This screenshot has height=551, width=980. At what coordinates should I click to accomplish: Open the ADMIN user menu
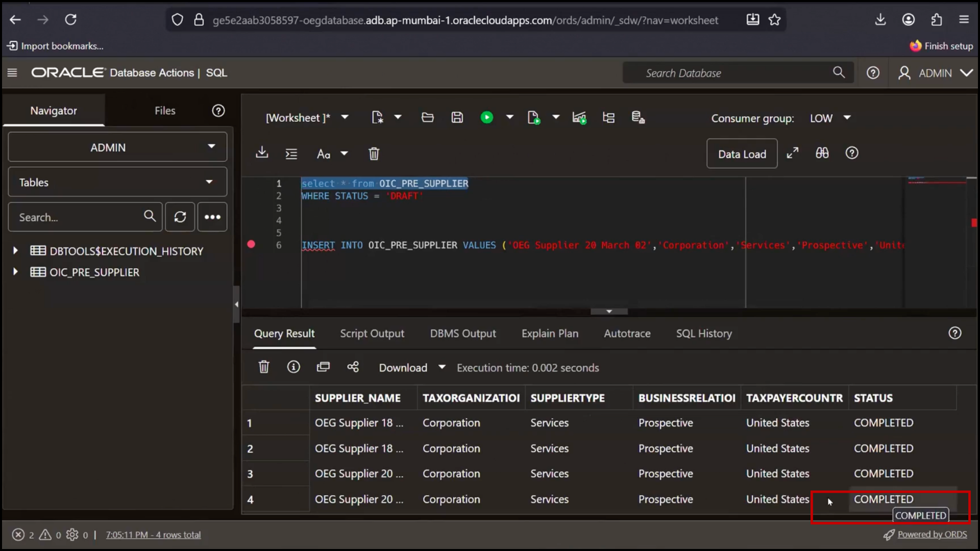tap(935, 73)
